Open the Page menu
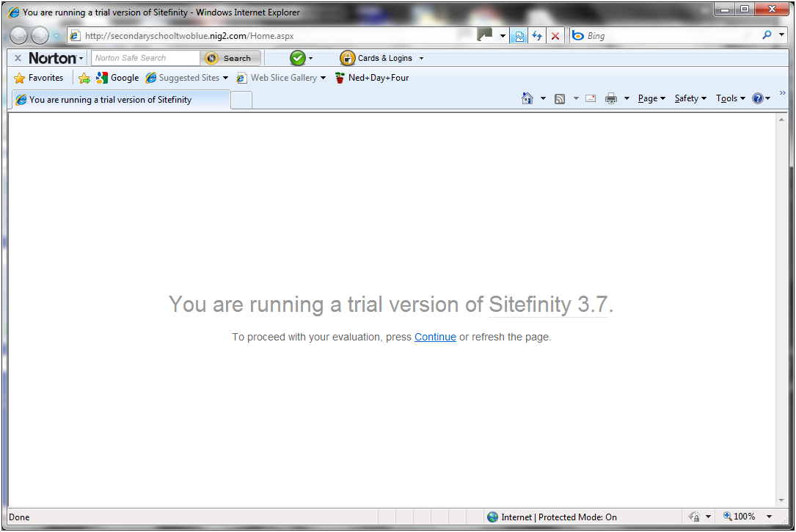Image resolution: width=796 pixels, height=532 pixels. tap(651, 98)
